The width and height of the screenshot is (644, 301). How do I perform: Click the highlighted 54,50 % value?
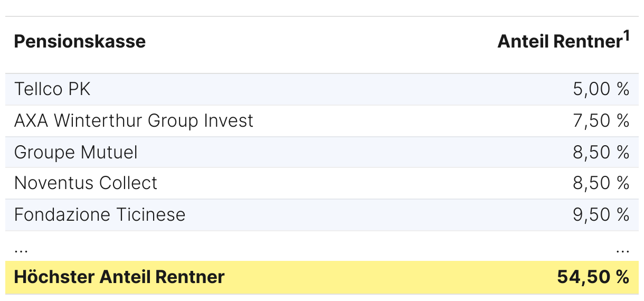pyautogui.click(x=593, y=277)
